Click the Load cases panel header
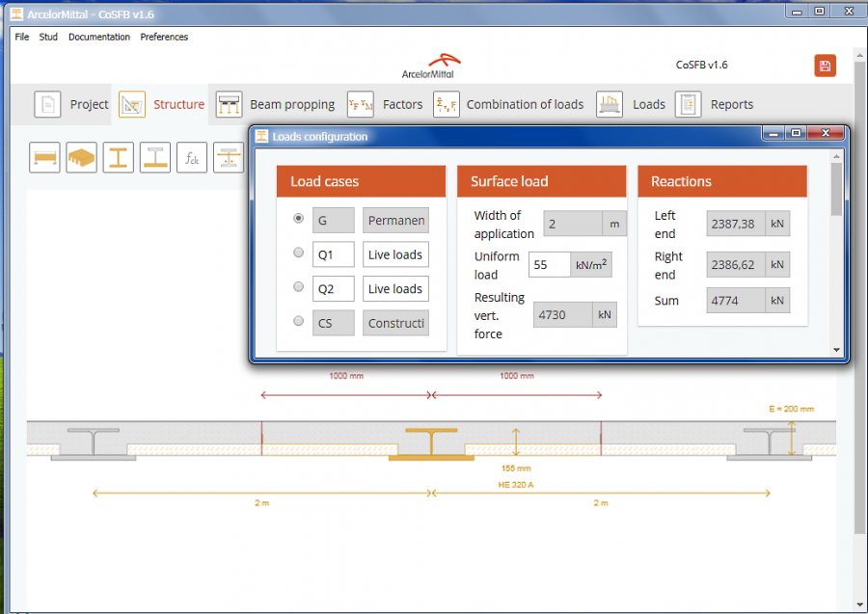Image resolution: width=868 pixels, height=614 pixels. click(x=361, y=181)
